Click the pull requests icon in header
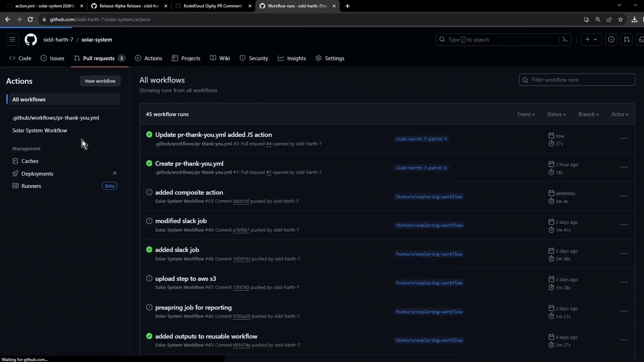The width and height of the screenshot is (644, 362). click(x=627, y=40)
